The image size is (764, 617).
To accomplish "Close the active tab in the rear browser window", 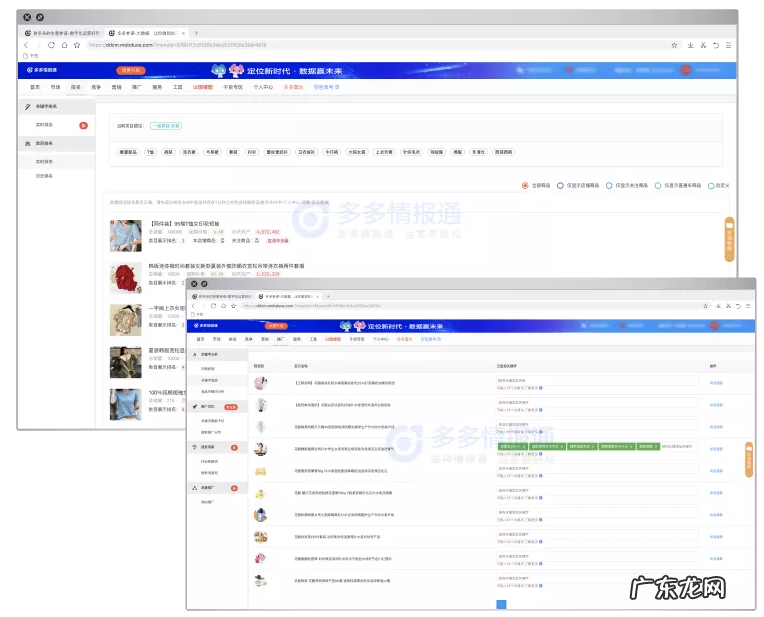I will [x=183, y=33].
